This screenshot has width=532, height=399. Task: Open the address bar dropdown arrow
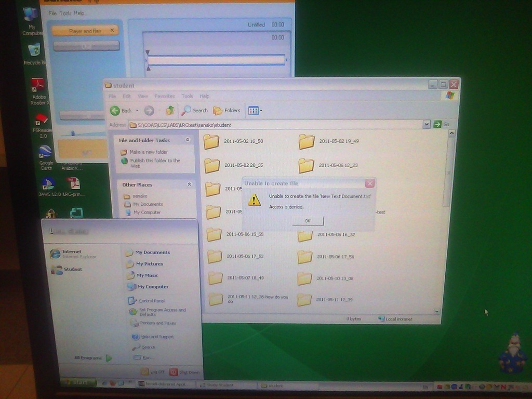pyautogui.click(x=427, y=124)
